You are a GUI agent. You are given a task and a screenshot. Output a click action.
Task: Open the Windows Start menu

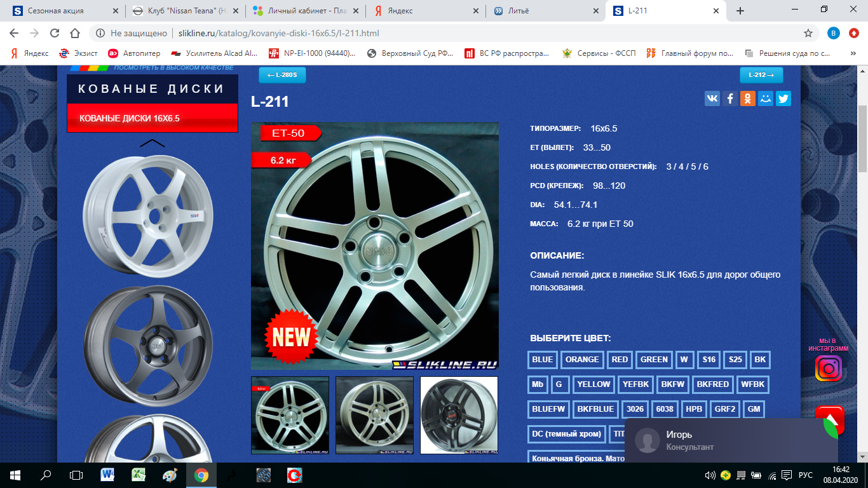pyautogui.click(x=15, y=475)
